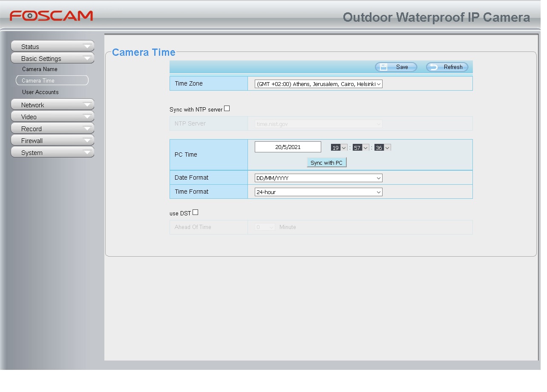The image size is (547, 392).
Task: Click the Foscam logo
Action: tap(51, 16)
